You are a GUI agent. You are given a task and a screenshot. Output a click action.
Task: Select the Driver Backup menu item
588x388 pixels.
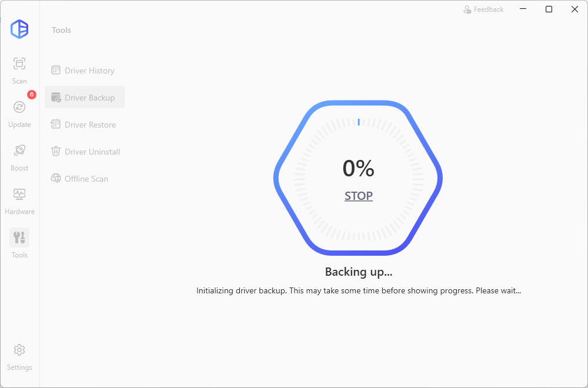[x=89, y=98]
